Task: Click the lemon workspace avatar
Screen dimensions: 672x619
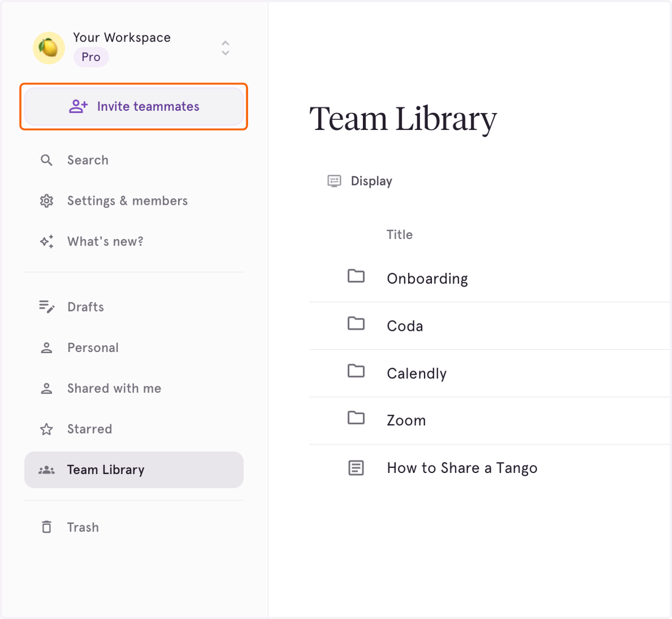Action: point(49,48)
